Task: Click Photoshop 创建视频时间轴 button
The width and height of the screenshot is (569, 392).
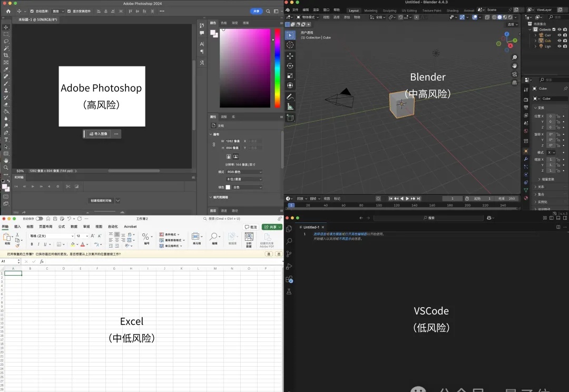Action: (x=101, y=200)
